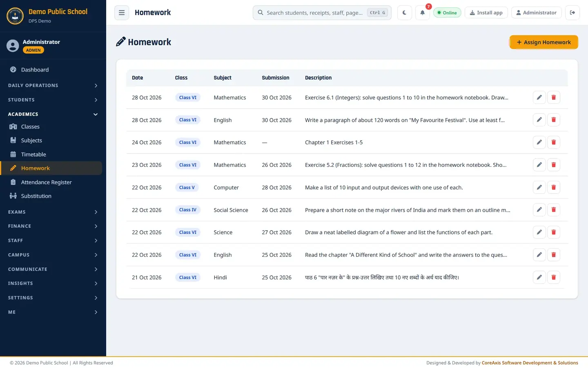Delete the Exercise 5.2 Fractions homework
The image size is (588, 368).
[x=554, y=165]
